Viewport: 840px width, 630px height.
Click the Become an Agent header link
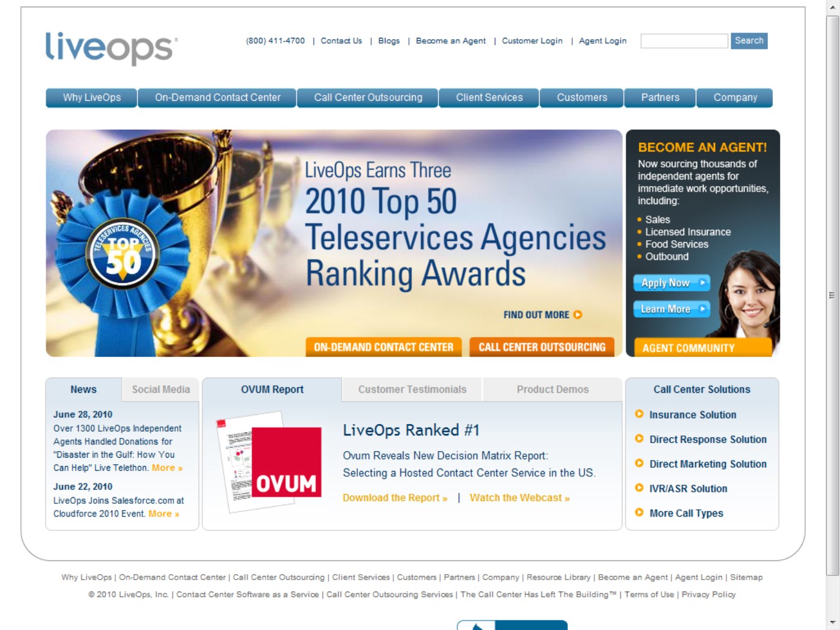[x=451, y=41]
